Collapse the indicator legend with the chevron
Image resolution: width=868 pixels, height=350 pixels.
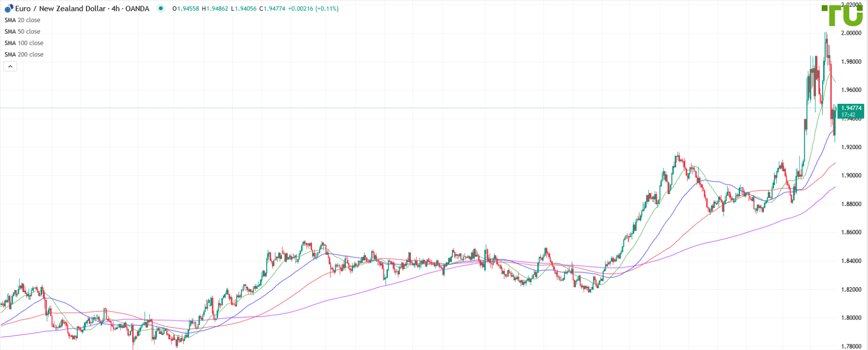pos(10,66)
